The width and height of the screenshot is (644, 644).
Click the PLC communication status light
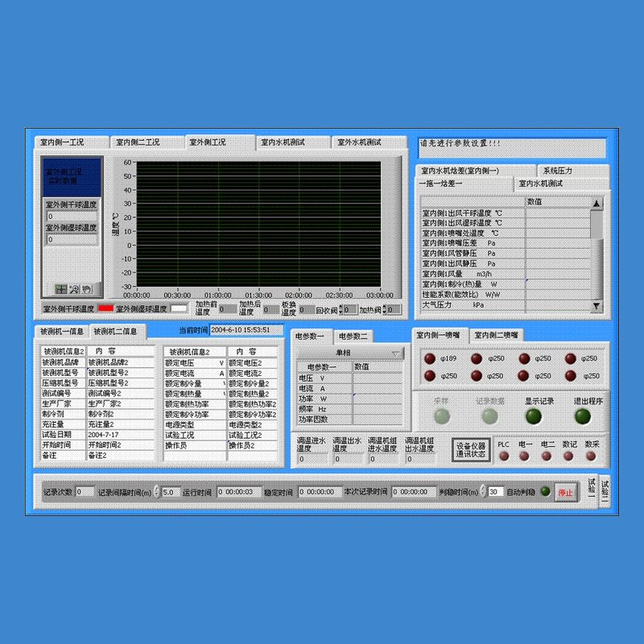[x=504, y=456]
